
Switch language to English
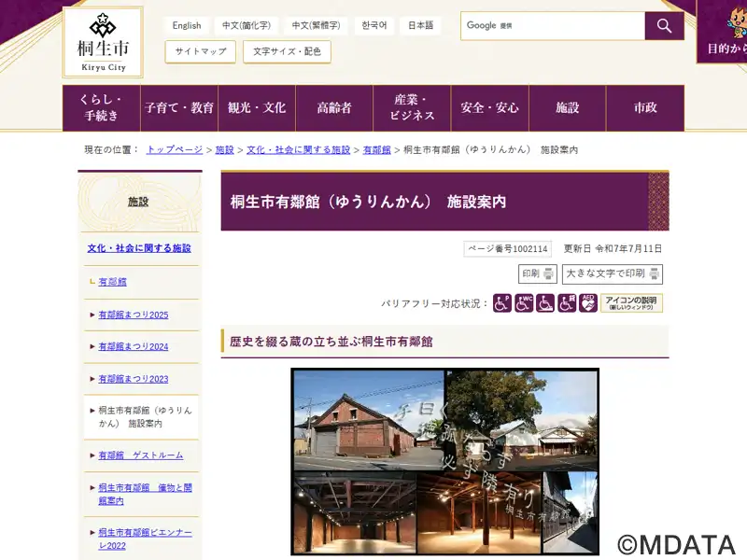tap(187, 26)
